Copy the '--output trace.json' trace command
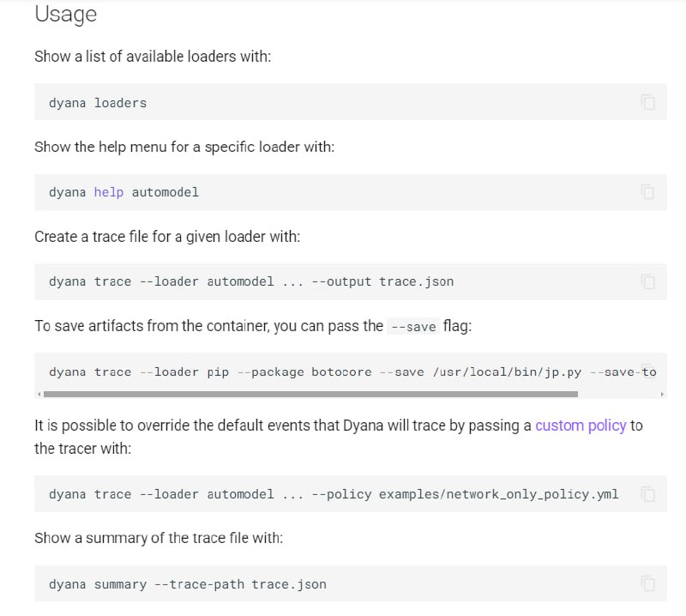This screenshot has width=686, height=616. pos(647,281)
